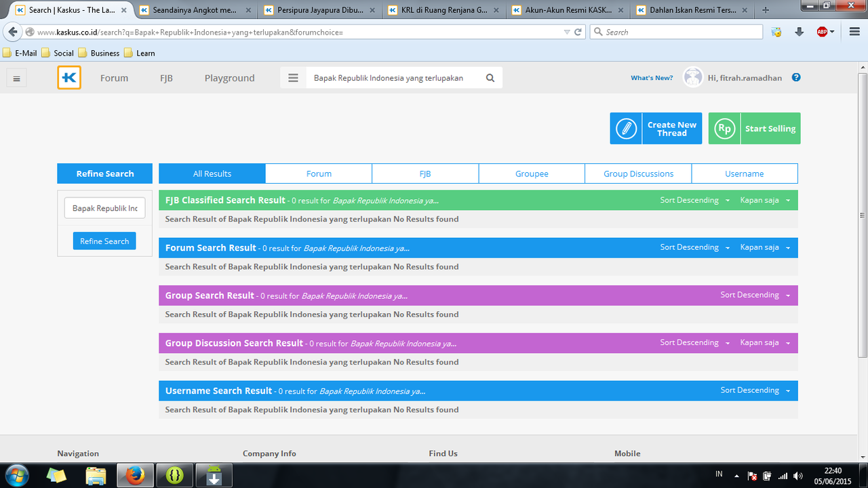Click the network signal tray icon
The height and width of the screenshot is (488, 868).
783,476
